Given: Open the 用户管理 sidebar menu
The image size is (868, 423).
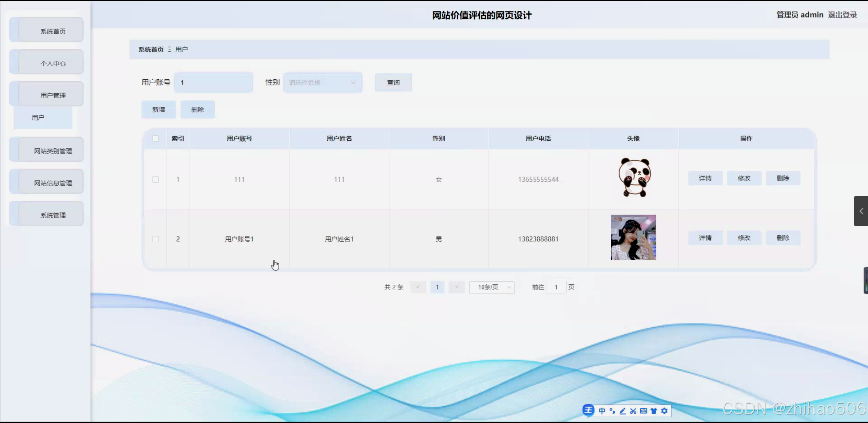Looking at the screenshot, I should [53, 95].
